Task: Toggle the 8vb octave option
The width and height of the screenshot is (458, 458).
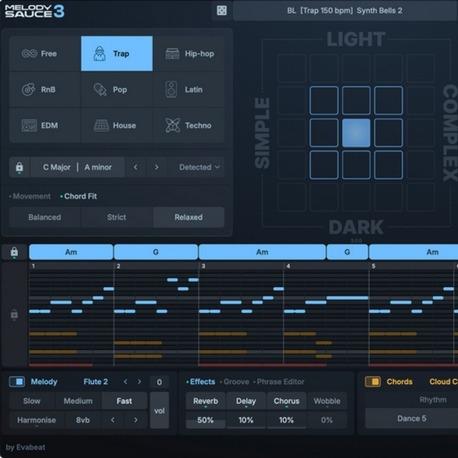Action: pos(83,420)
